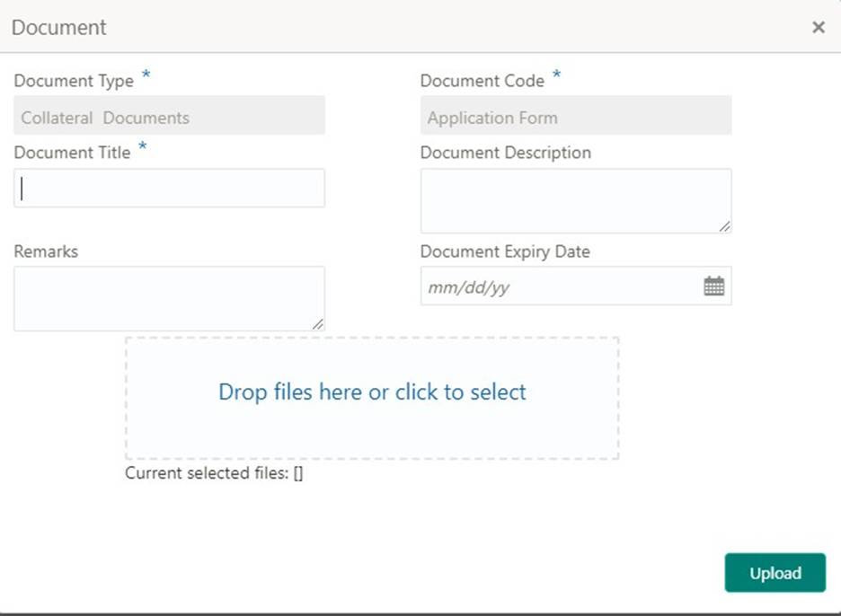
Task: Click into the Remarks text area
Action: pyautogui.click(x=170, y=299)
